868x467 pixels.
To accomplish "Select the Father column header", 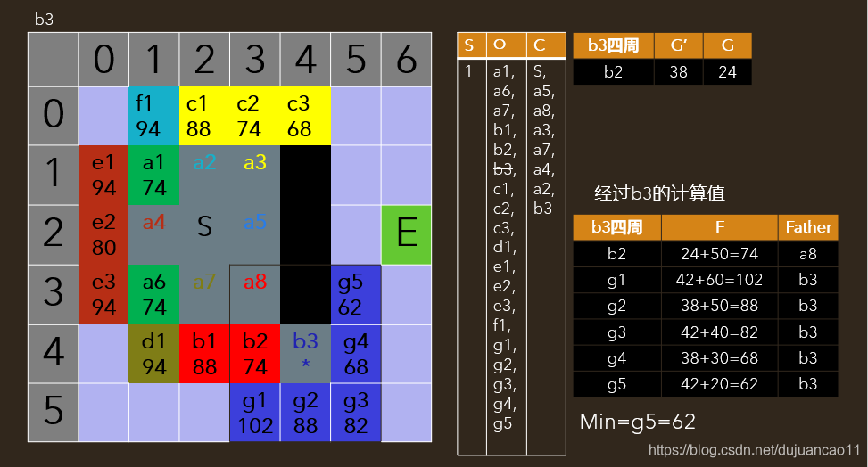I will coord(808,227).
